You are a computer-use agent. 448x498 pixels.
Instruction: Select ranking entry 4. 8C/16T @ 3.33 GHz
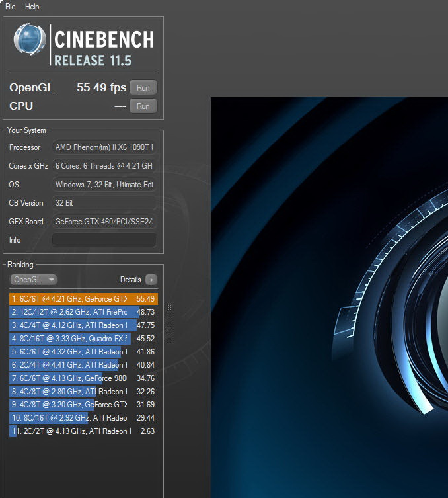83,339
